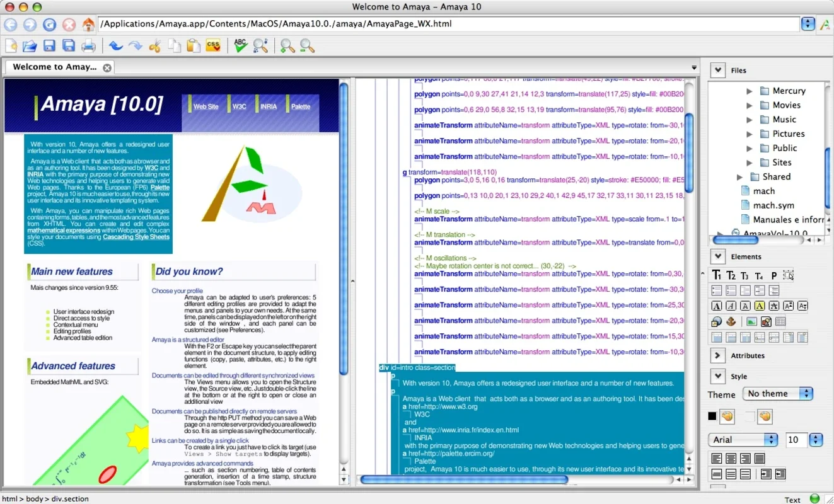
Task: Toggle subscript text style
Action: click(x=802, y=306)
